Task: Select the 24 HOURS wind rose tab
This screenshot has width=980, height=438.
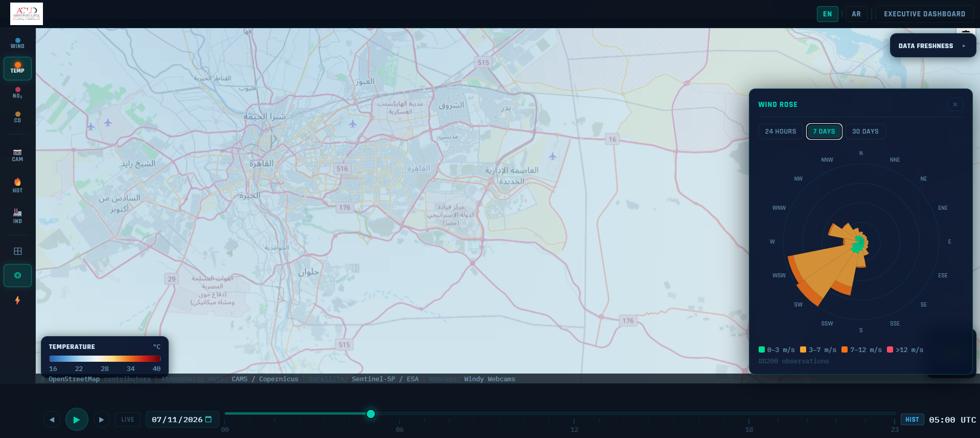Action: [781, 132]
